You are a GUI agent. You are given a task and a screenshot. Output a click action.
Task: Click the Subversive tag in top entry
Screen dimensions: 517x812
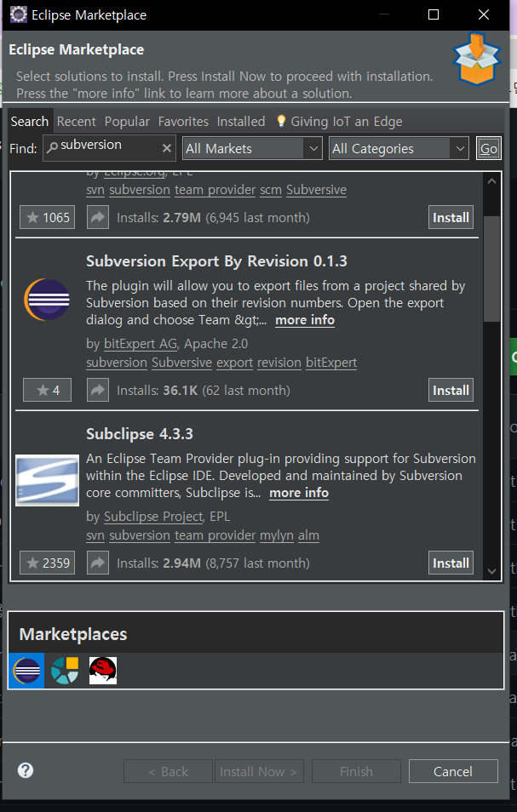pos(316,190)
